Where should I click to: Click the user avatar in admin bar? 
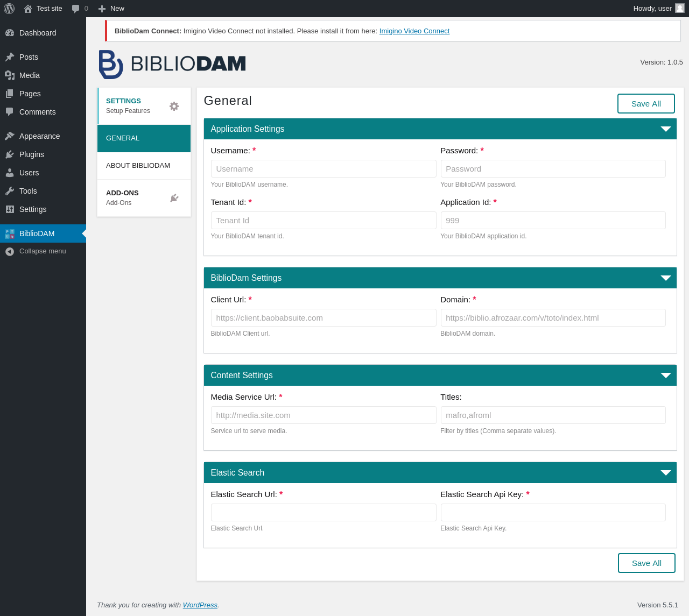[680, 8]
